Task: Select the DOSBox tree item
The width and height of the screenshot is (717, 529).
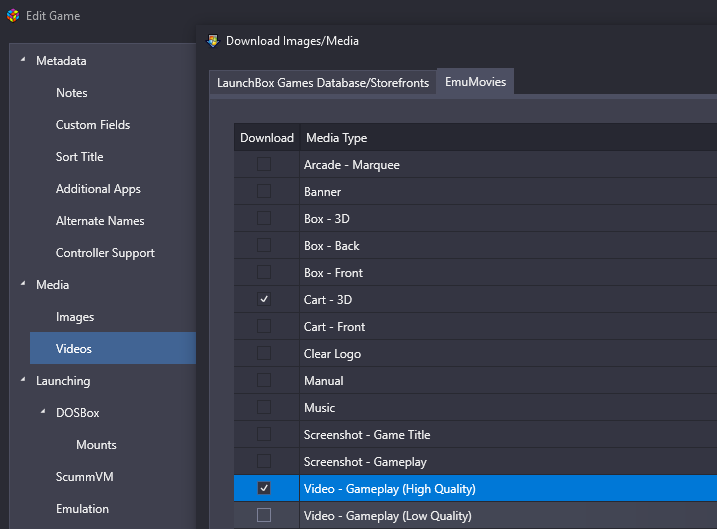Action: (78, 413)
